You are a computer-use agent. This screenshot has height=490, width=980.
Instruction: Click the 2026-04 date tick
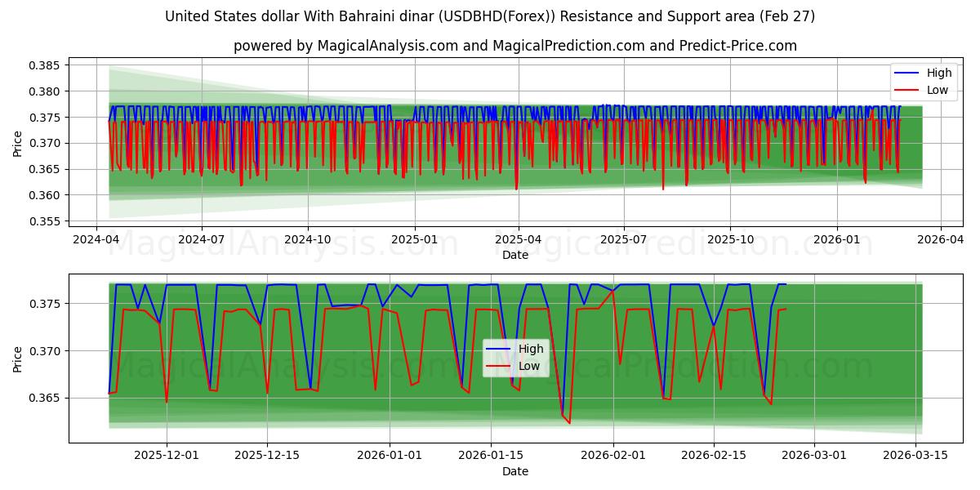click(x=940, y=240)
